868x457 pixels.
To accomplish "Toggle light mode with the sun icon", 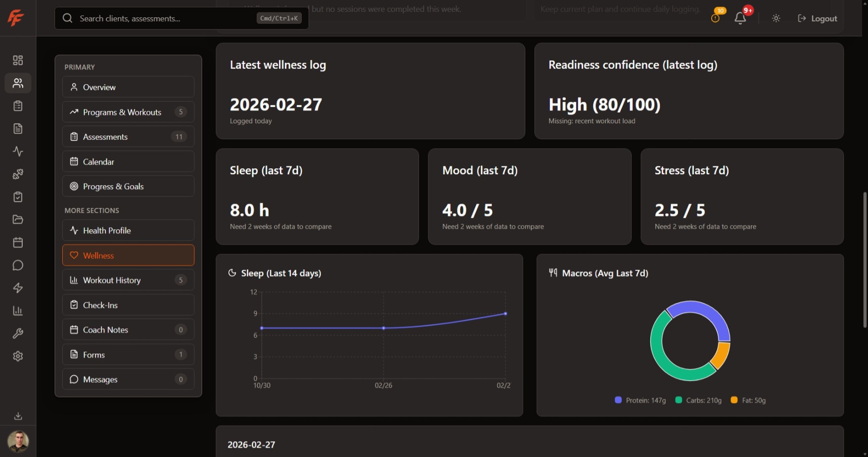I will 776,18.
